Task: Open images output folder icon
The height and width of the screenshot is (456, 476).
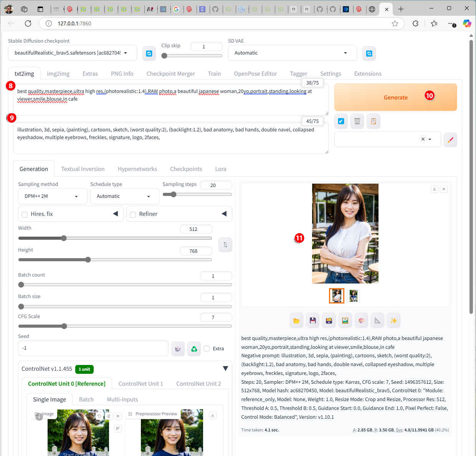Action: 296,321
